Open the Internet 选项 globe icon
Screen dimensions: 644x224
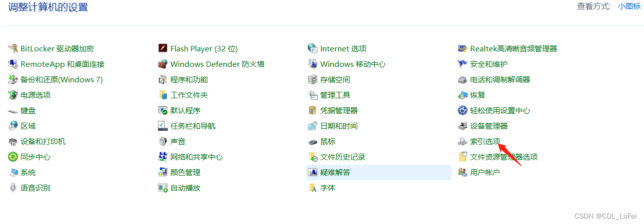click(313, 48)
